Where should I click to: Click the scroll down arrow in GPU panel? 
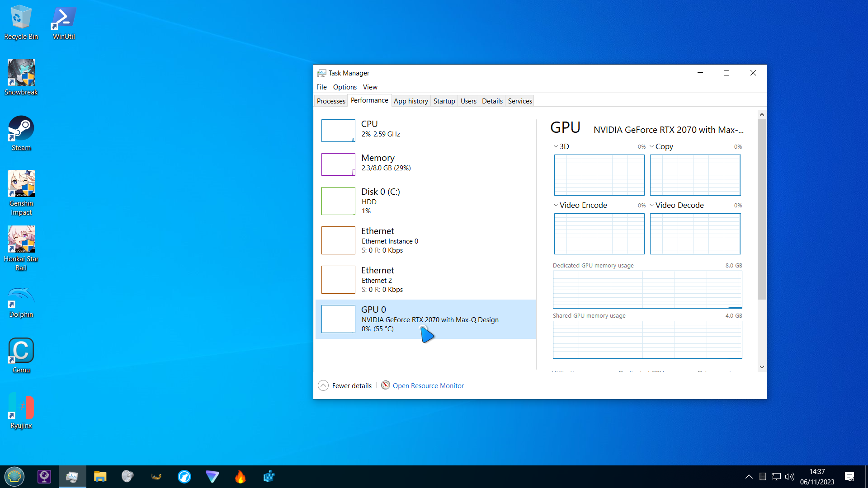click(x=762, y=367)
